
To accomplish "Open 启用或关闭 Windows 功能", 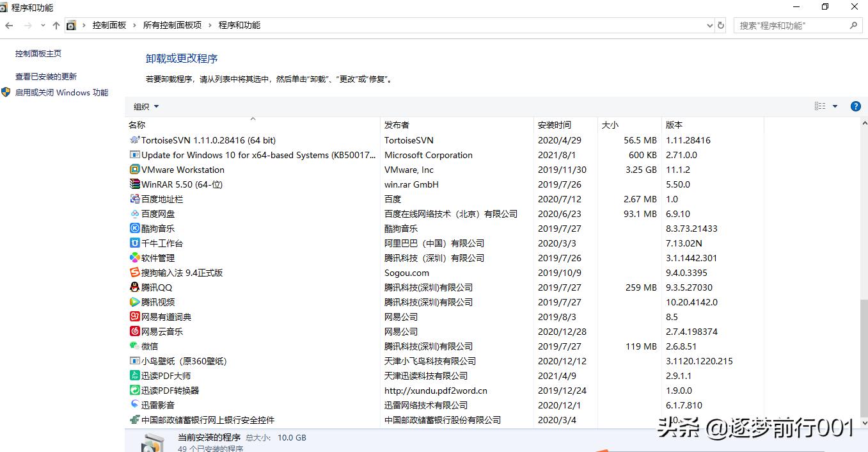I will coord(61,92).
